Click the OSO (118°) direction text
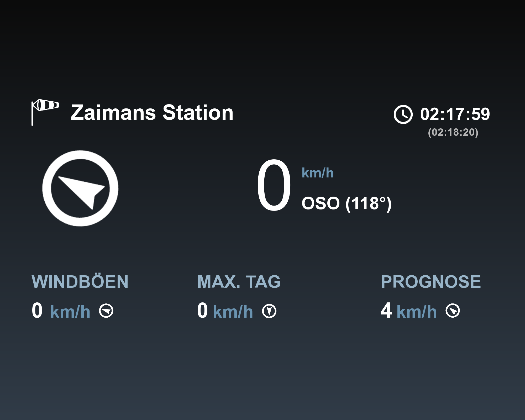Image resolution: width=525 pixels, height=420 pixels. (346, 203)
